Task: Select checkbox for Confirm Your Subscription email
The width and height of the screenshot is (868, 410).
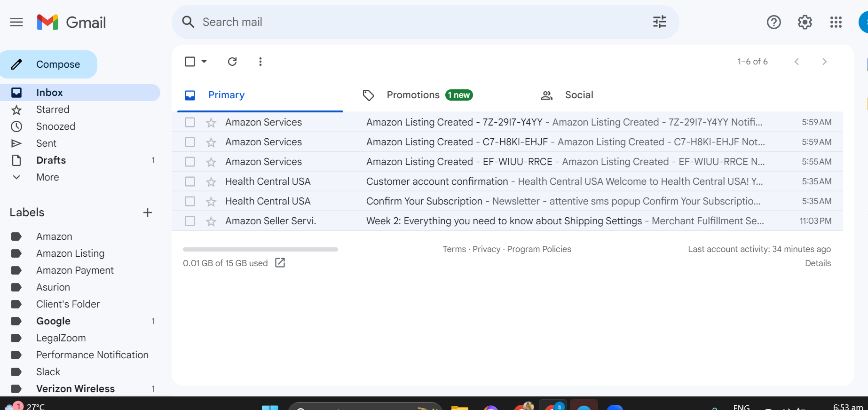Action: coord(190,201)
